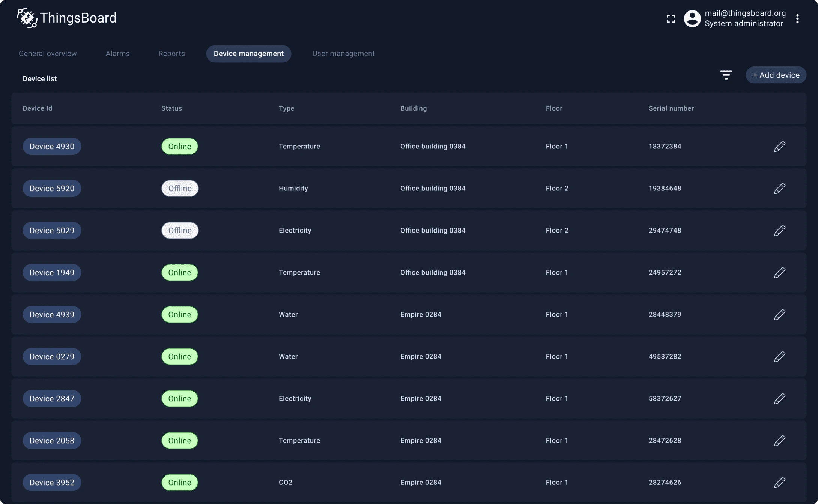Click the Device 1949 id chip
The image size is (818, 504).
click(x=52, y=272)
